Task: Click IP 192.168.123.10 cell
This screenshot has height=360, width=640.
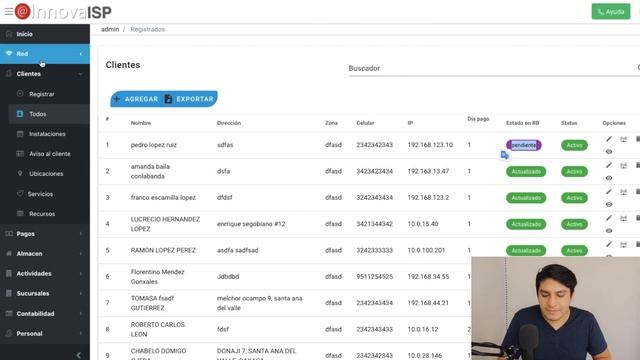Action: pyautogui.click(x=430, y=145)
